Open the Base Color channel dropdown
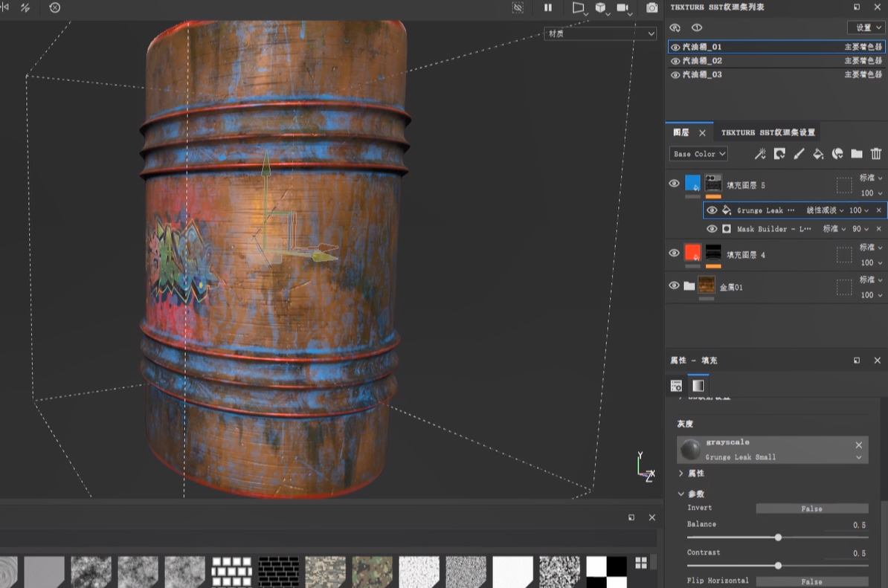This screenshot has width=888, height=588. tap(698, 154)
